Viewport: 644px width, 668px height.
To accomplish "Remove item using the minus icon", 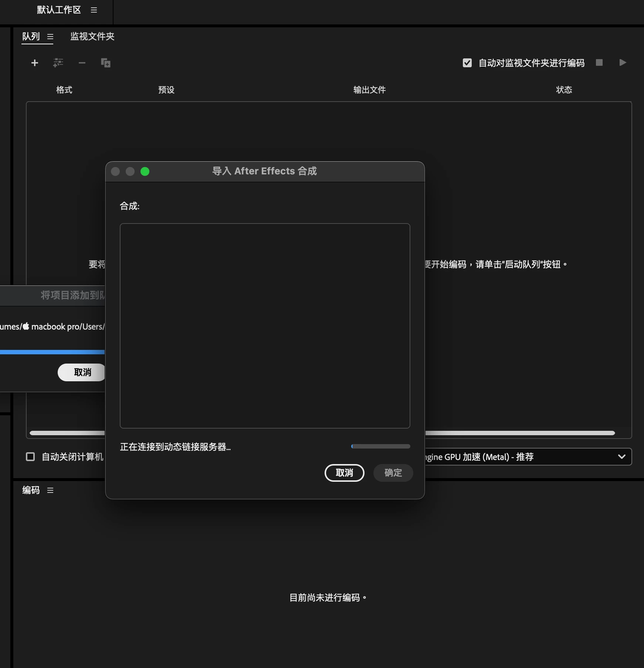I will tap(82, 63).
